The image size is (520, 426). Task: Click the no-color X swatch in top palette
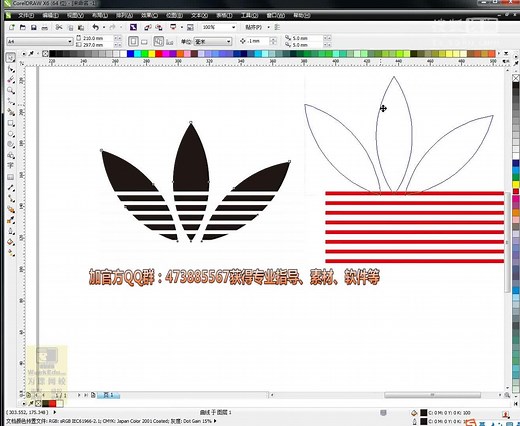45,54
